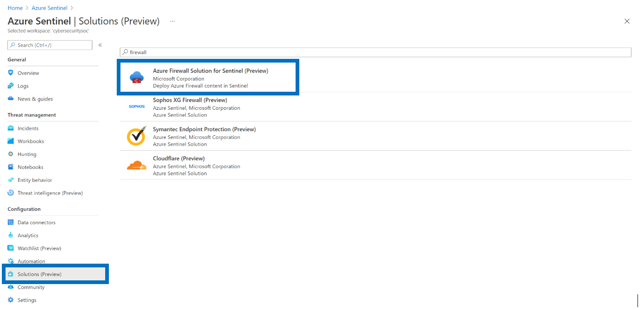Open the Automation settings icon
This screenshot has height=310, width=644.
click(10, 261)
